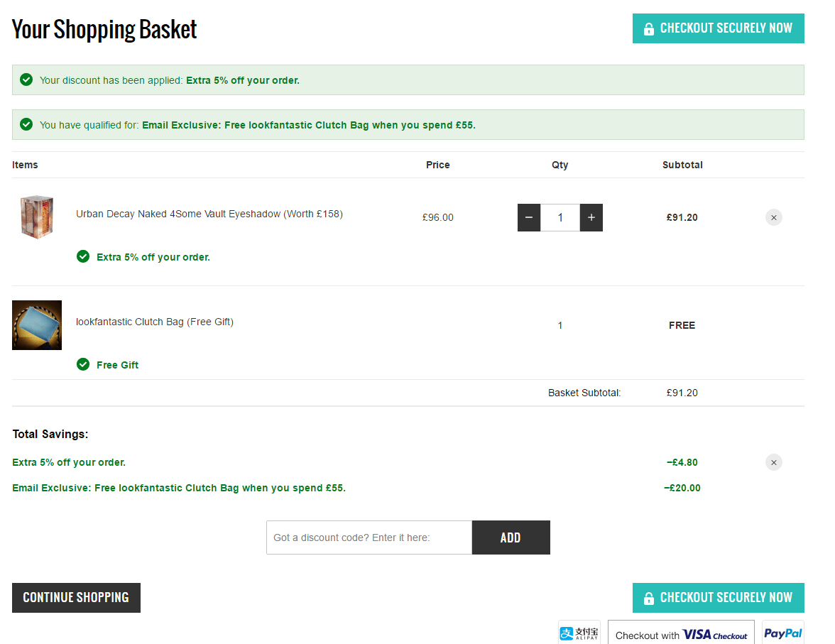Click Total Savings heading
Viewport: 835px width, 644px height.
point(50,434)
